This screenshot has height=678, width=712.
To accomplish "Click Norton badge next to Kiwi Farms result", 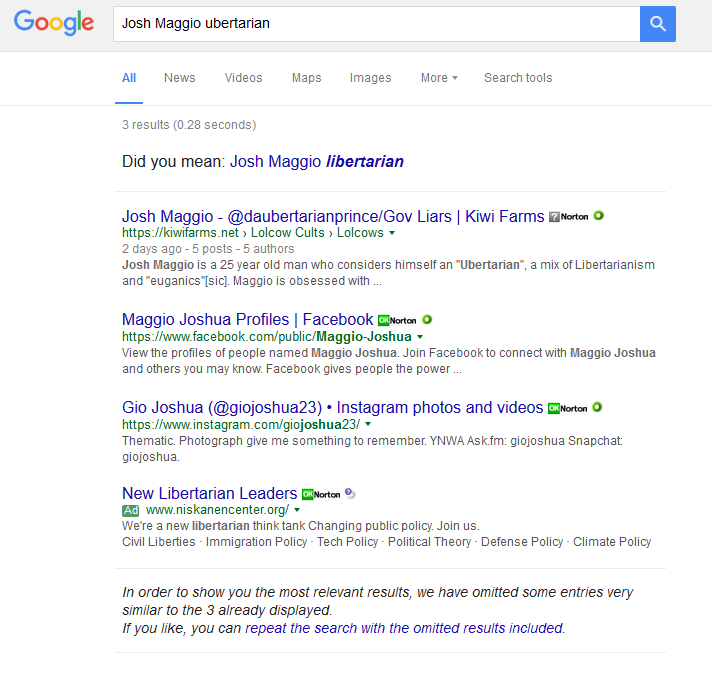I will point(569,217).
